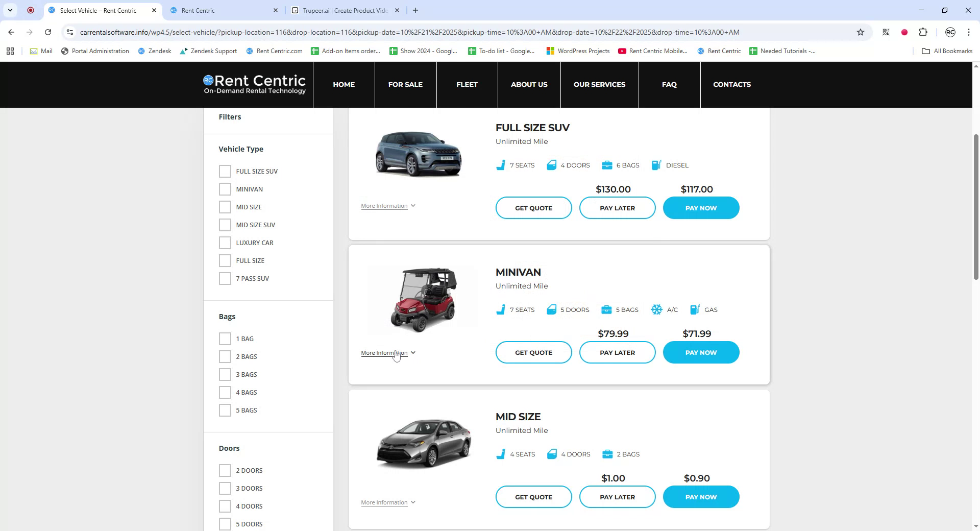The height and width of the screenshot is (531, 980).
Task: Click the diesel fuel icon on Full Size SUV
Action: [x=656, y=165]
